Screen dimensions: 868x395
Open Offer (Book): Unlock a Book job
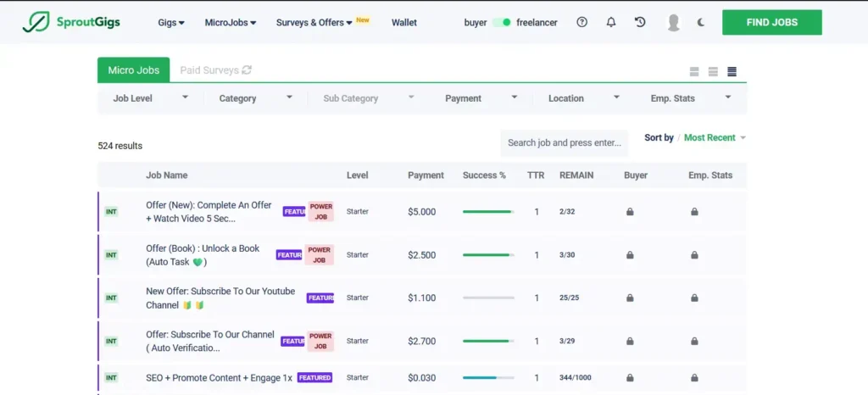point(203,255)
